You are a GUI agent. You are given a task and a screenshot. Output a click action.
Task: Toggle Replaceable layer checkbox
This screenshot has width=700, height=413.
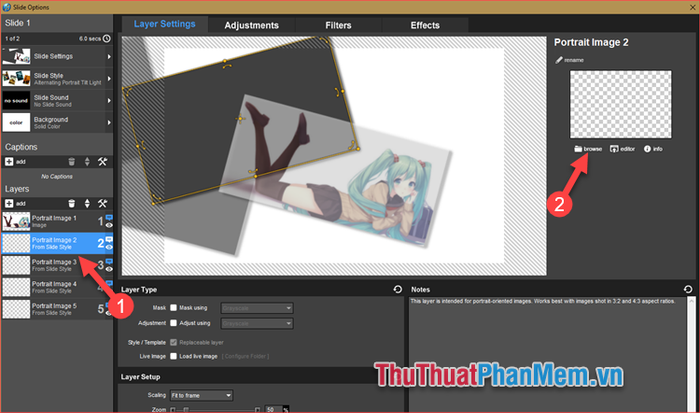point(174,342)
